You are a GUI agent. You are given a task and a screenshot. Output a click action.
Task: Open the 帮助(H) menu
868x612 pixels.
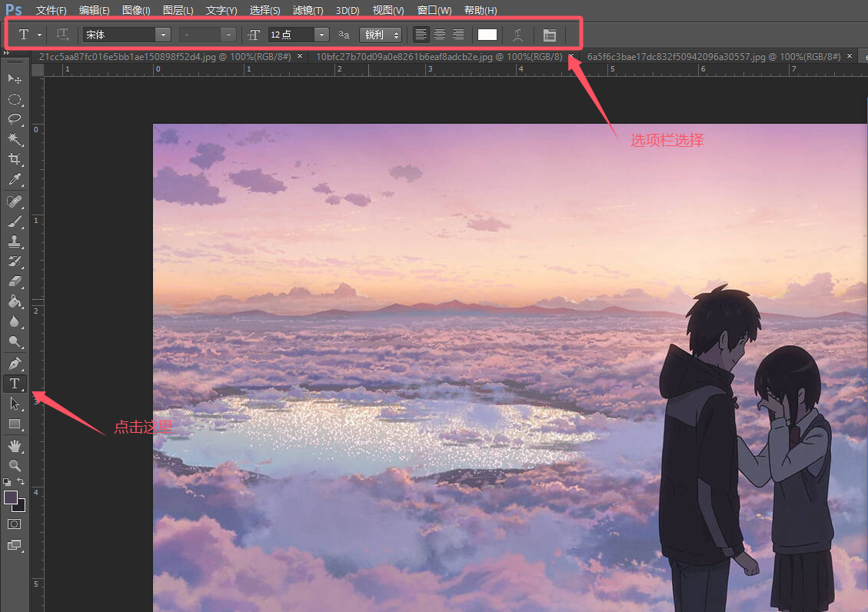pyautogui.click(x=481, y=11)
